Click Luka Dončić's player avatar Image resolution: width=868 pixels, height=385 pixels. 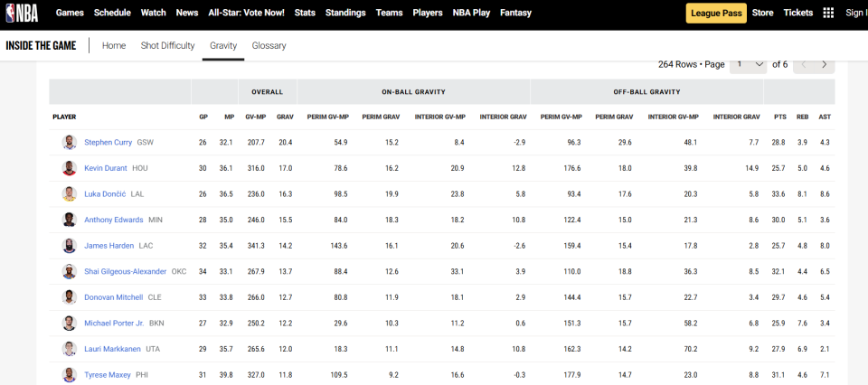pos(70,194)
